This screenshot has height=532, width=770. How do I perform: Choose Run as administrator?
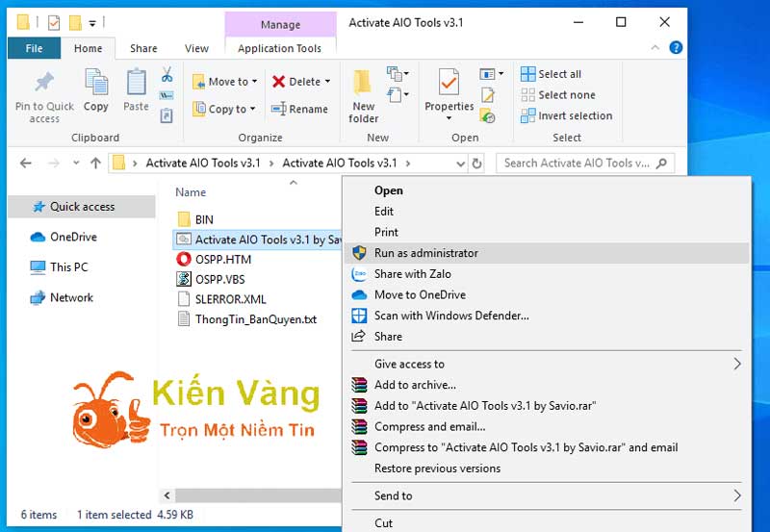tap(546, 253)
